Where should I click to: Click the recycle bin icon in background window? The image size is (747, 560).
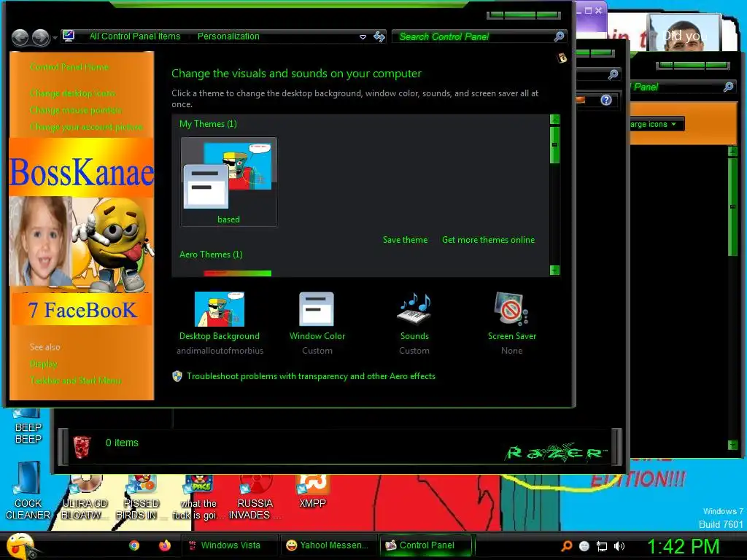pos(82,447)
